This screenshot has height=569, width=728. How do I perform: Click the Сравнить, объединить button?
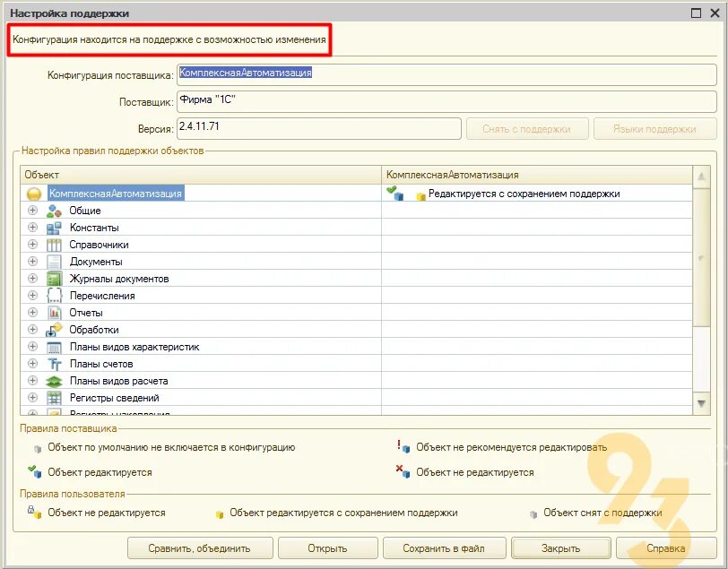[200, 548]
